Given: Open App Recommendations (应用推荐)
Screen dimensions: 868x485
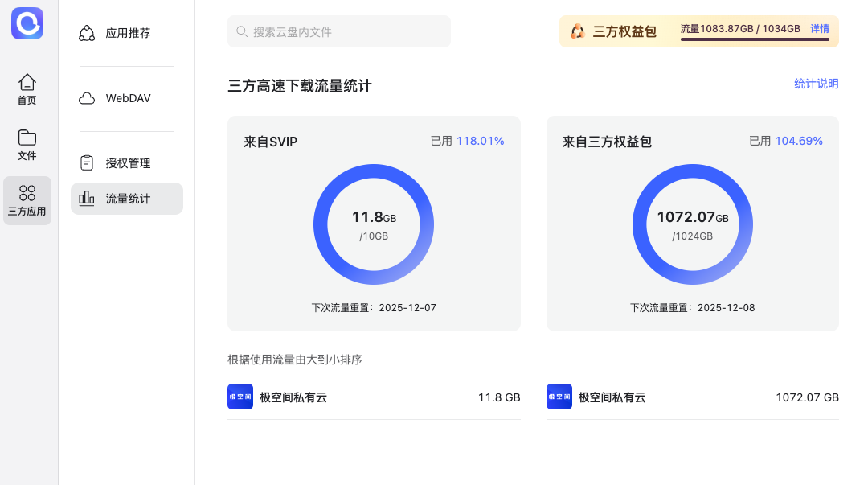Looking at the screenshot, I should 127,33.
